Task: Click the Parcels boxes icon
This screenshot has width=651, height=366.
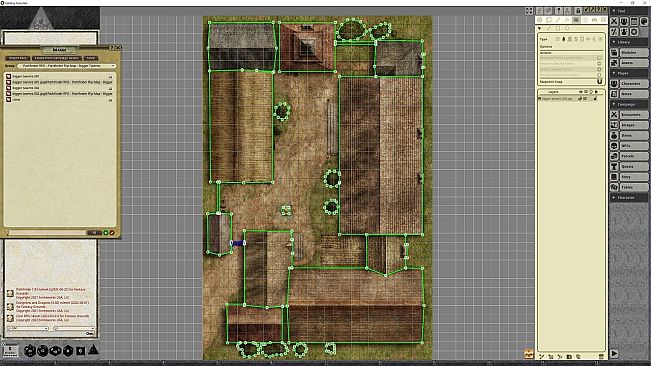Action: [x=614, y=156]
